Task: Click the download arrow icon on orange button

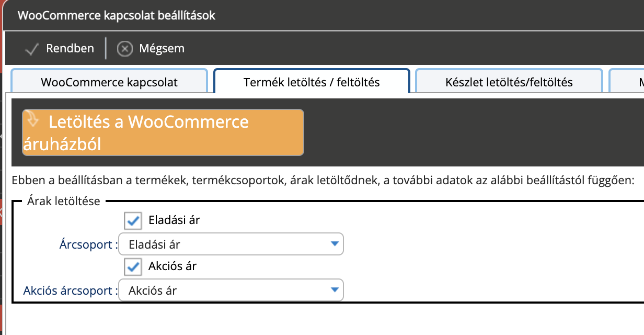Action: (32, 119)
